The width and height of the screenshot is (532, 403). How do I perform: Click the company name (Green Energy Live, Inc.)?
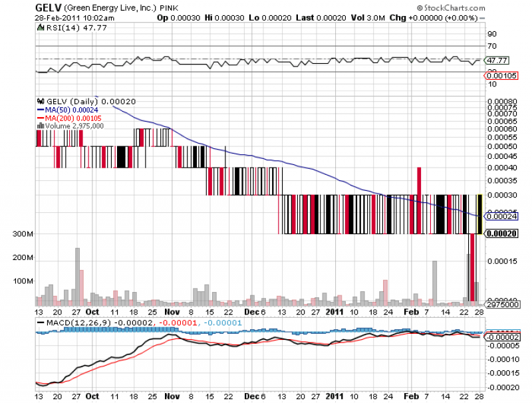click(110, 8)
